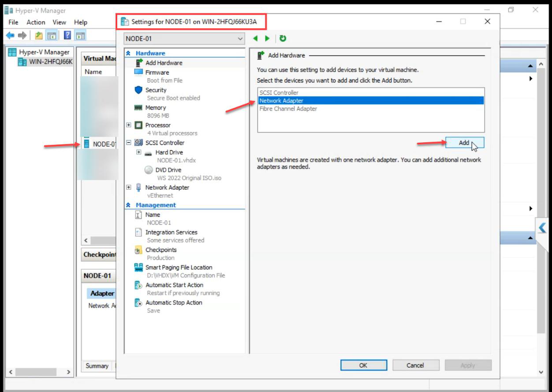
Task: Select the Firmware settings item
Action: (x=157, y=72)
